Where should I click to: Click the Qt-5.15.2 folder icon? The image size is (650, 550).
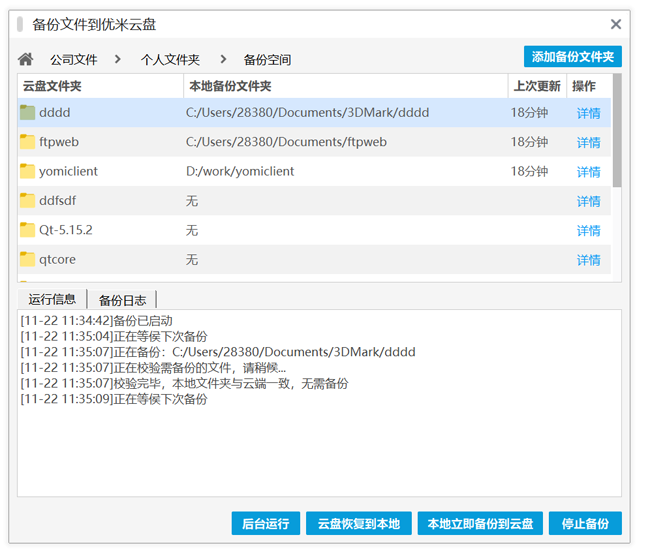28,230
